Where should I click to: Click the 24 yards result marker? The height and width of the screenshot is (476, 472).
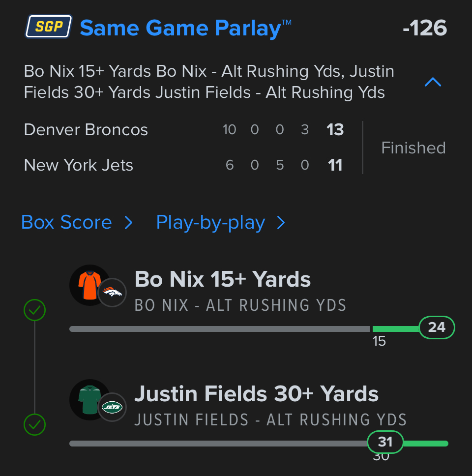click(437, 327)
